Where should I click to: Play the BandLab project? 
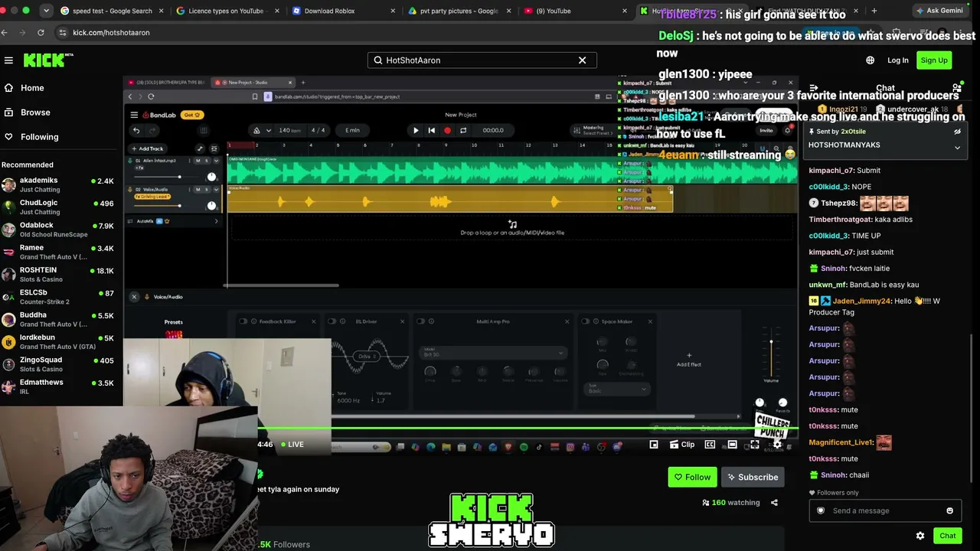pos(416,130)
